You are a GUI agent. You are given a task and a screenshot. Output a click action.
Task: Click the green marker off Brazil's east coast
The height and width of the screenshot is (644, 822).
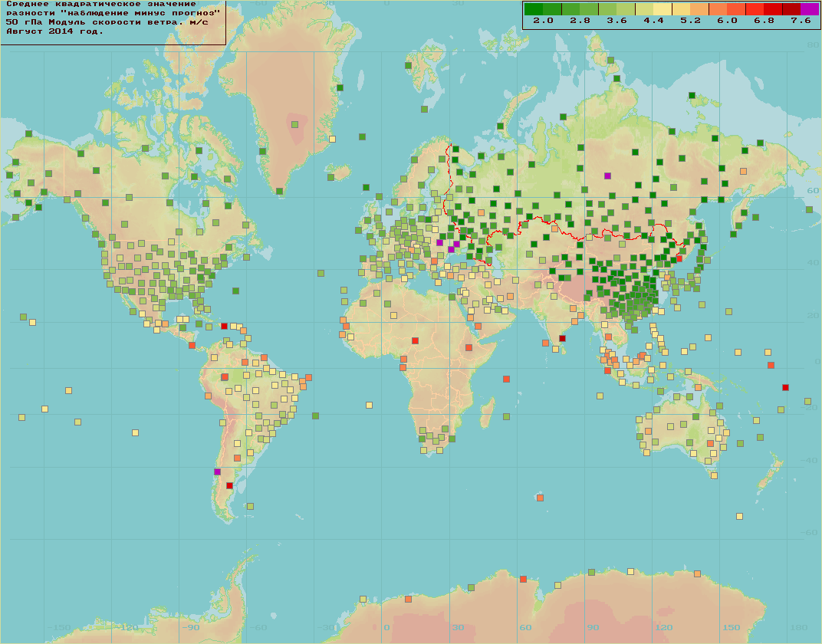(316, 416)
